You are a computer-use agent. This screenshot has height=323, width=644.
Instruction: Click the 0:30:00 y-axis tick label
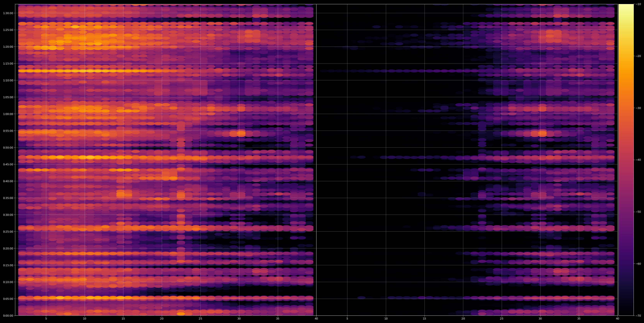(x=8, y=215)
